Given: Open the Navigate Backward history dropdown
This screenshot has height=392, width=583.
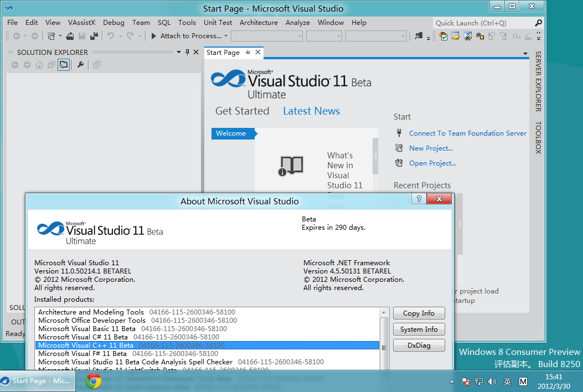Looking at the screenshot, I should (x=25, y=36).
